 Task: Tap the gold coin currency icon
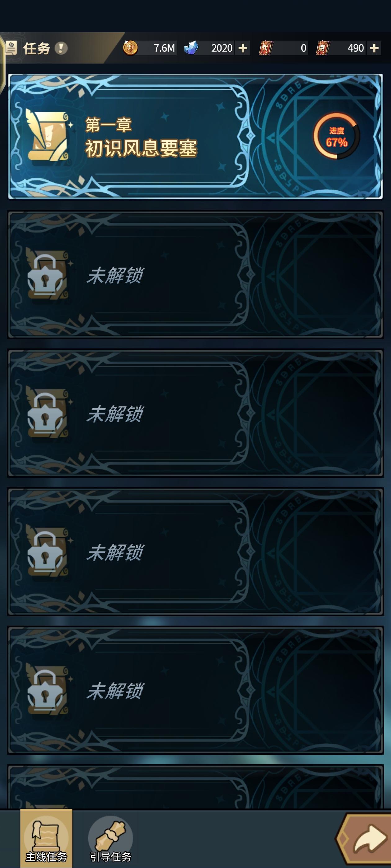(x=130, y=48)
